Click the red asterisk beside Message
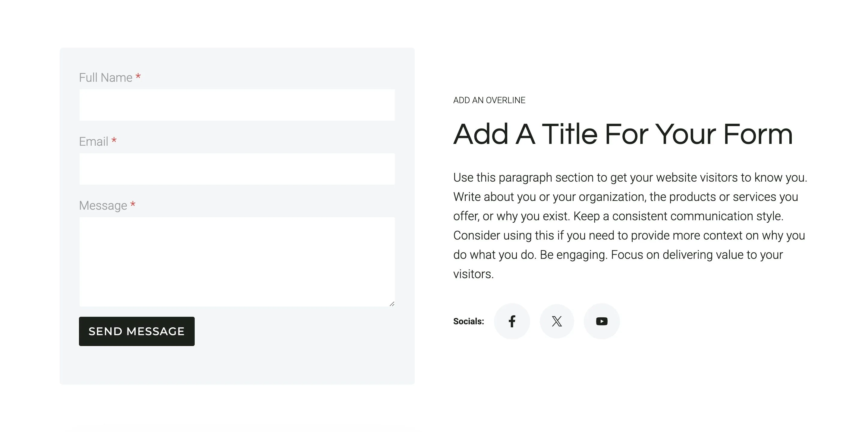This screenshot has height=432, width=868. pyautogui.click(x=133, y=204)
